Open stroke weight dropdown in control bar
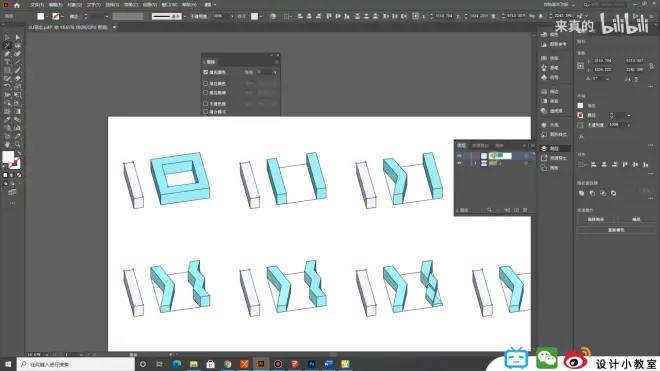This screenshot has width=660, height=371. pyautogui.click(x=106, y=16)
